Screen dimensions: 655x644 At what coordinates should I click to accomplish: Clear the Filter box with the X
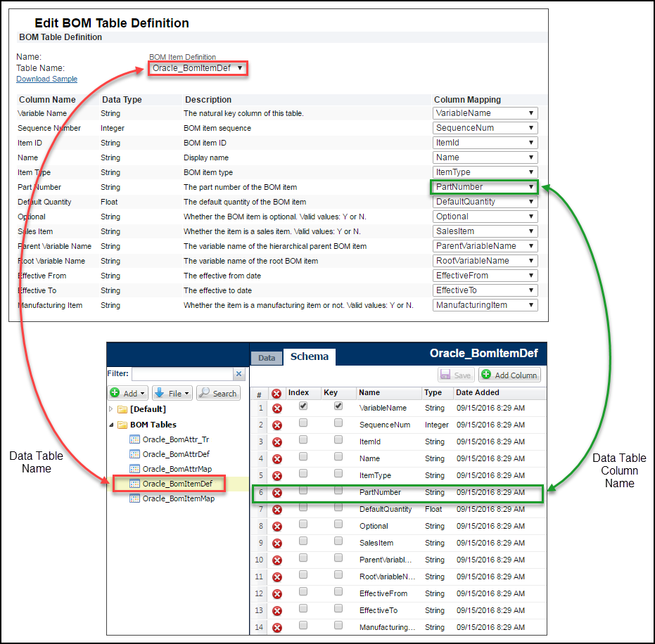point(239,373)
